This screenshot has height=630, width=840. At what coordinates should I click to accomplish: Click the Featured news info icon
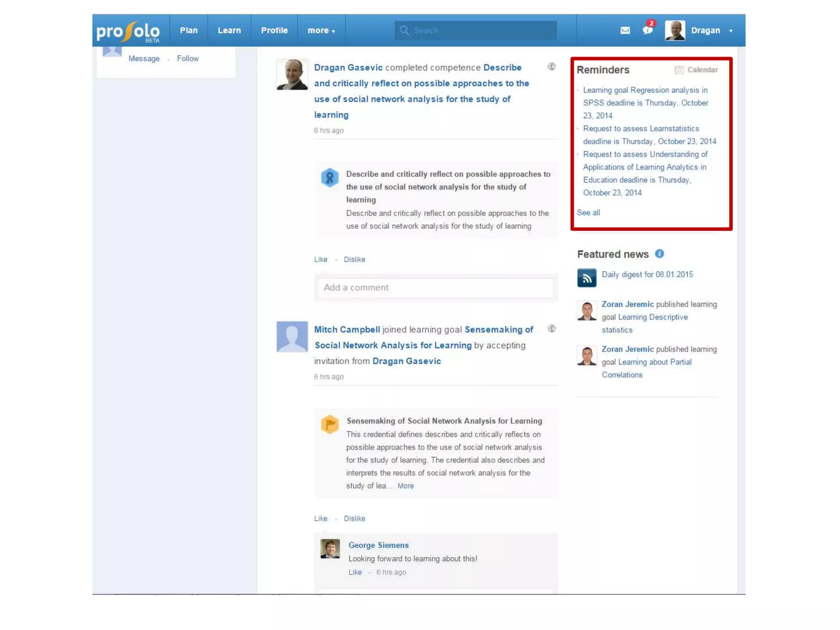(x=659, y=254)
